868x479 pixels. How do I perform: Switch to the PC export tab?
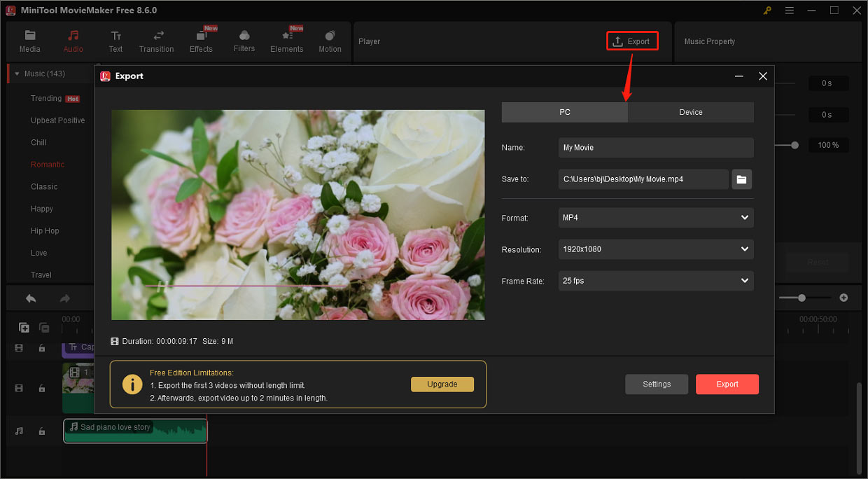[565, 112]
